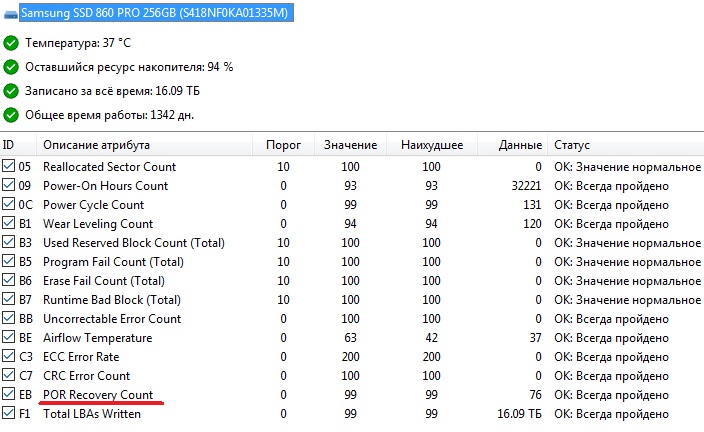
Task: Click the status text in Power-On Hours Count row
Action: [611, 186]
